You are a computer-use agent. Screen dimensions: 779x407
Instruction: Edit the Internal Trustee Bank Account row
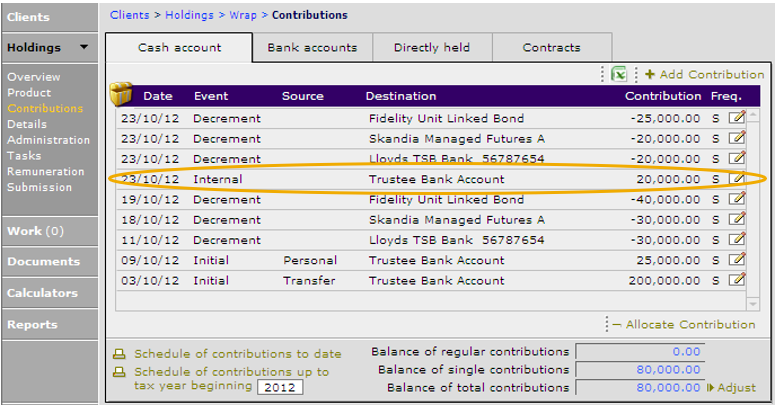point(737,178)
